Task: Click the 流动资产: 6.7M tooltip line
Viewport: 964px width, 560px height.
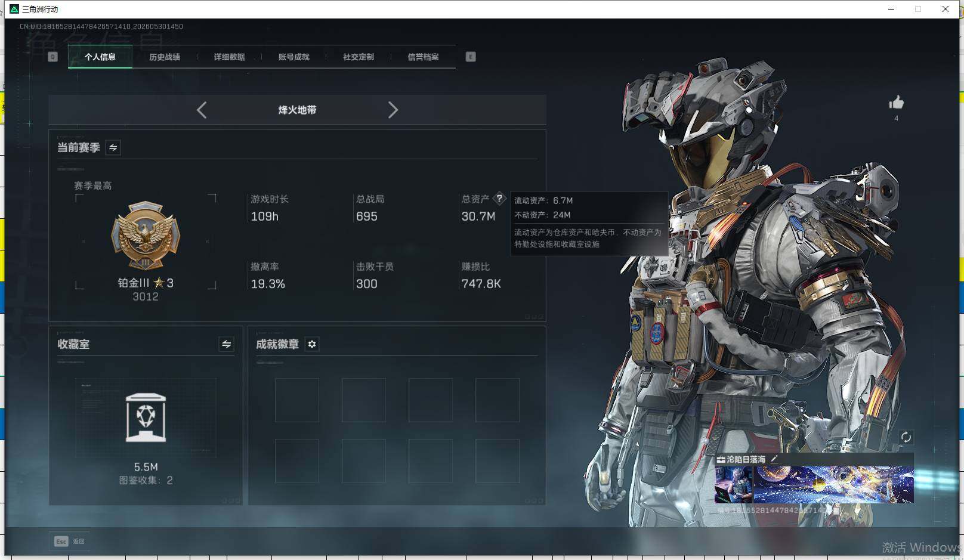Action: coord(543,200)
